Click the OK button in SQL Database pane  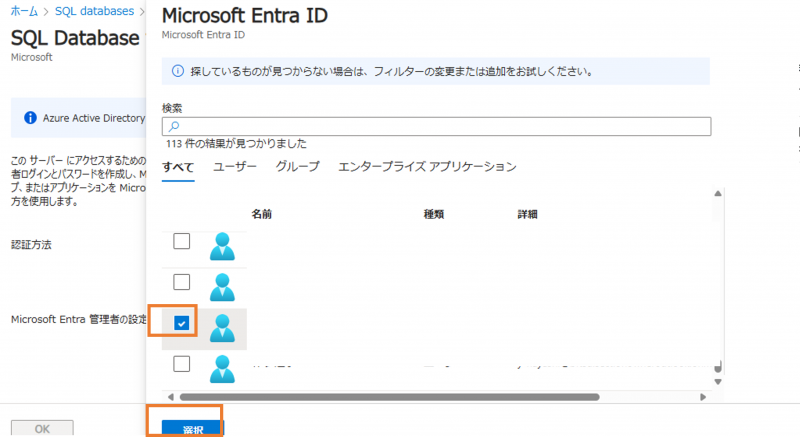(x=42, y=428)
